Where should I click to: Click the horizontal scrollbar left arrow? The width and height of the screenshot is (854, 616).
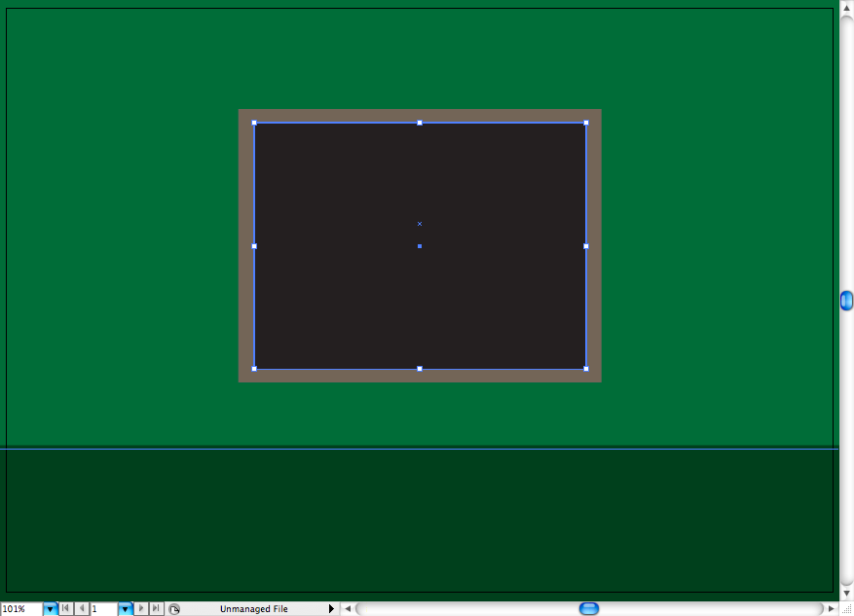[x=348, y=609]
